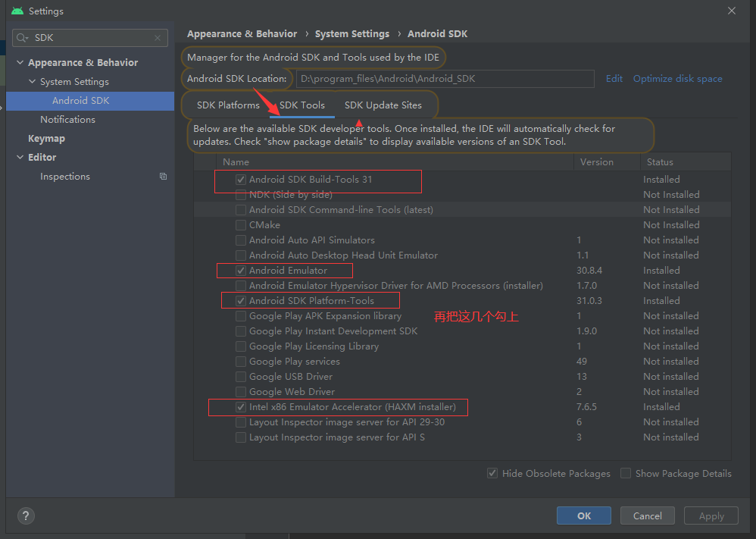Enable the CMake checkbox
This screenshot has height=539, width=756.
pos(241,225)
